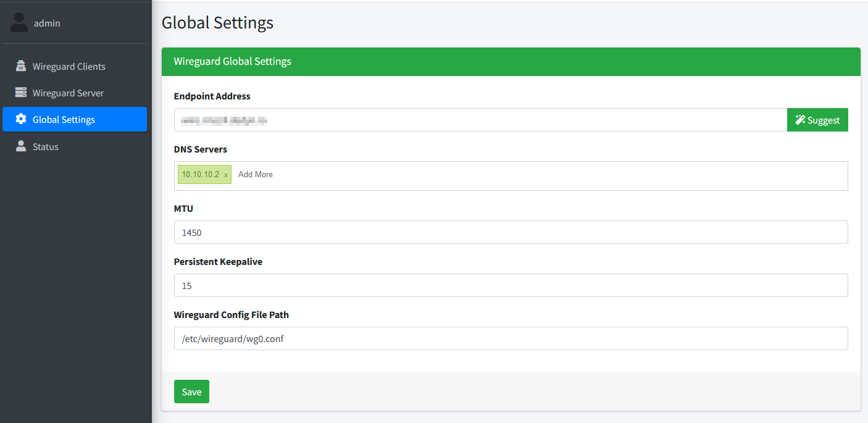Focus the Endpoint Address input field
Image resolution: width=868 pixels, height=423 pixels.
click(480, 120)
